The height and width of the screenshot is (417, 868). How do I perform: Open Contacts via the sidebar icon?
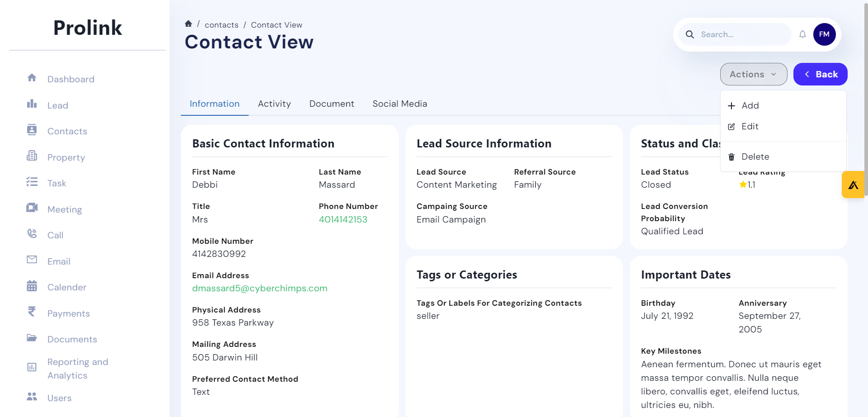tap(32, 131)
